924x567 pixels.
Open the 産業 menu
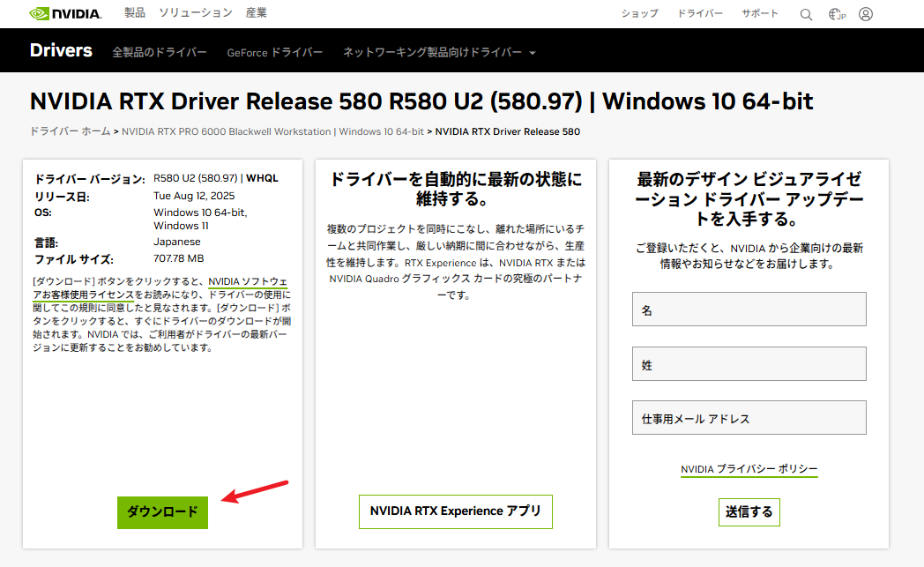click(257, 13)
